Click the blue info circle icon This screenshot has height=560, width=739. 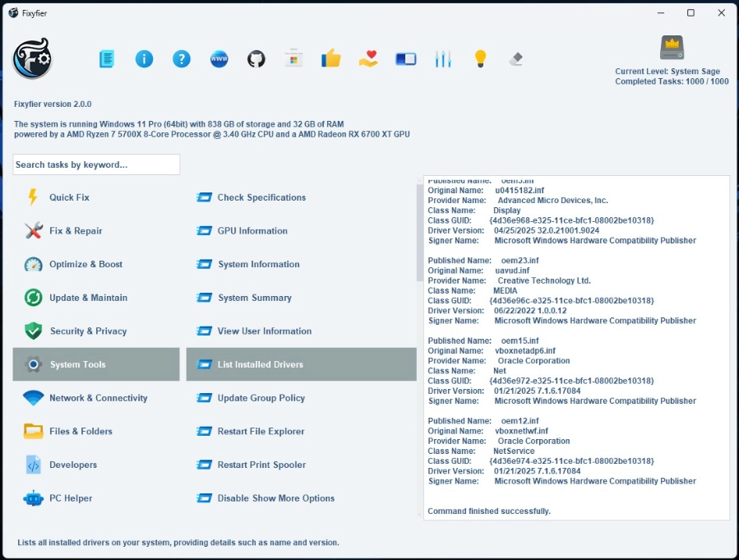[144, 59]
